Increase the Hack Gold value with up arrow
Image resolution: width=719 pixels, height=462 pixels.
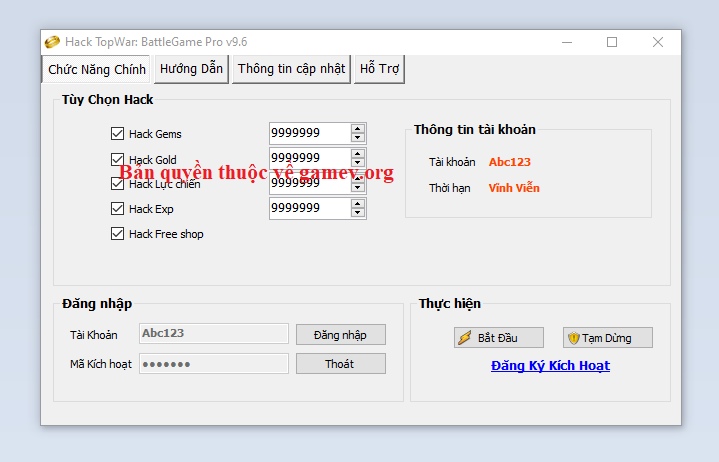[x=358, y=154]
